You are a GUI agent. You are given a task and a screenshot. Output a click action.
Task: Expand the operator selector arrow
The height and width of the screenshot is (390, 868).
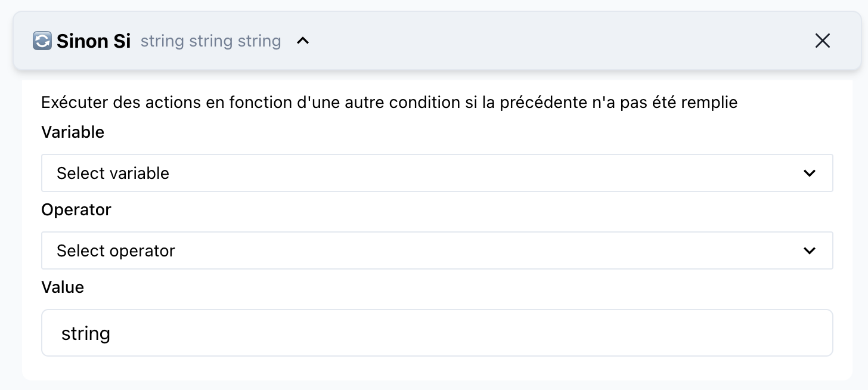click(809, 250)
